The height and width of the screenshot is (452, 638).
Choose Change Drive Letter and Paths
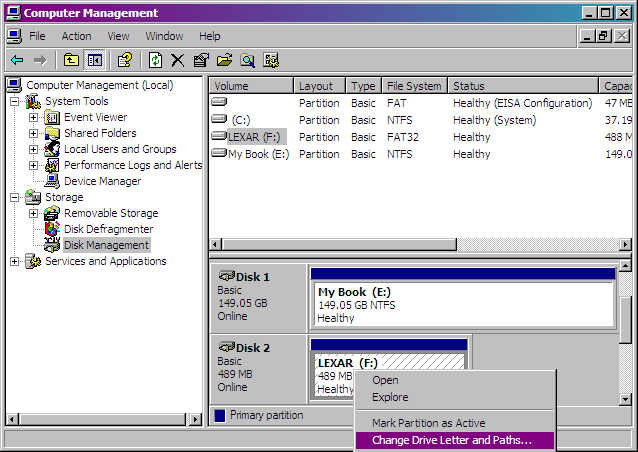pos(455,440)
